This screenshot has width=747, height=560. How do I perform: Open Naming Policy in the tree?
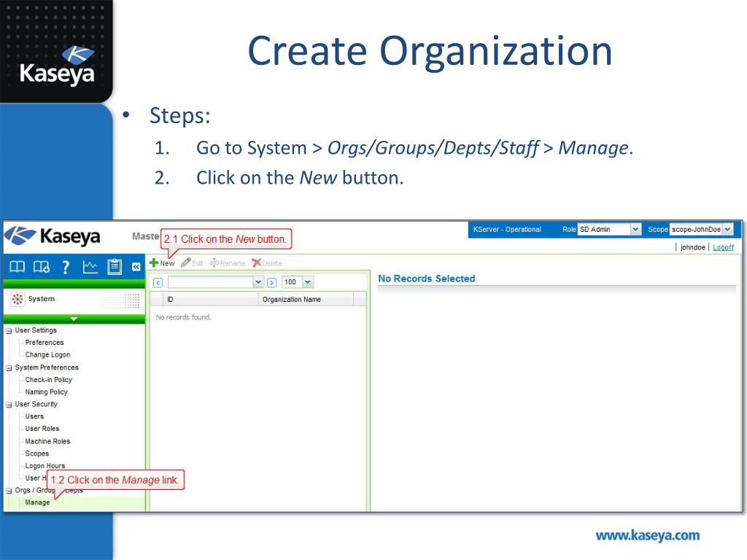[46, 392]
